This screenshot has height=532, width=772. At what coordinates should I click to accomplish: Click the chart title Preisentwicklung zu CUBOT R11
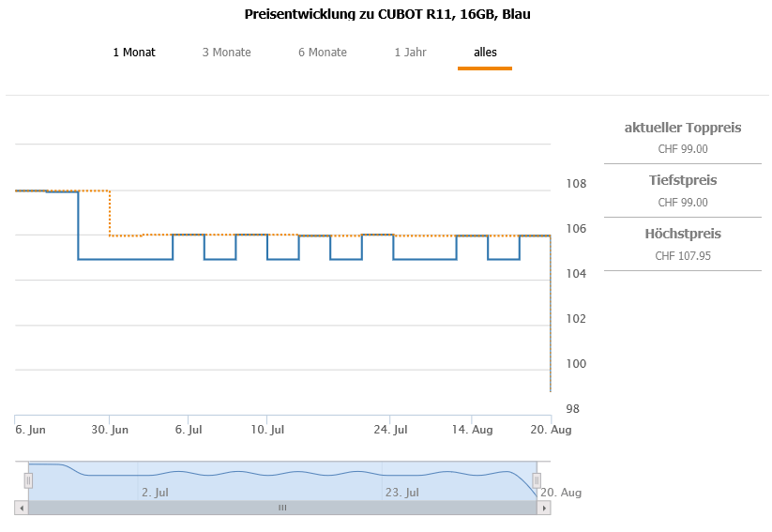click(387, 14)
